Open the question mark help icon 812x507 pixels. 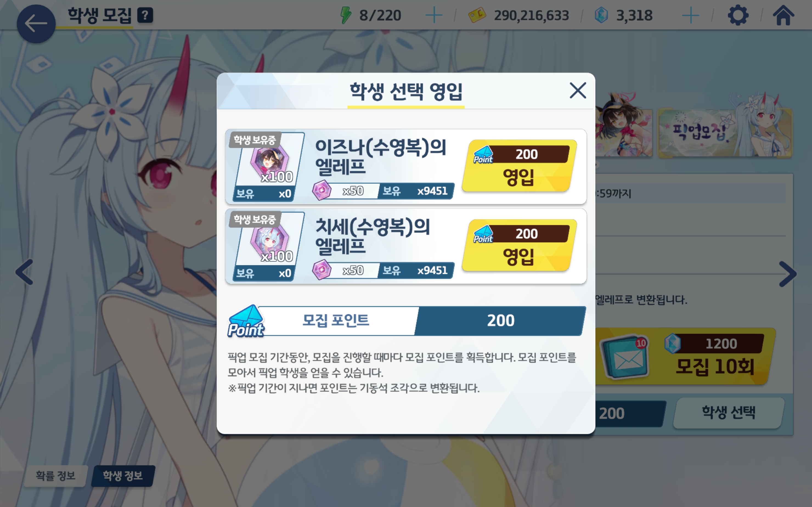145,15
